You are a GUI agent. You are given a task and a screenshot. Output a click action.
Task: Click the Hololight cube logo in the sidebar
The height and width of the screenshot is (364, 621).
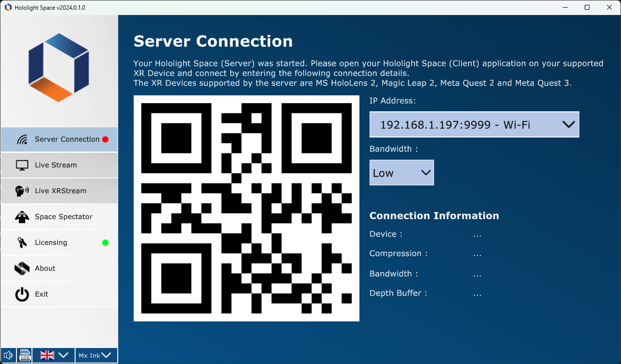tap(59, 67)
